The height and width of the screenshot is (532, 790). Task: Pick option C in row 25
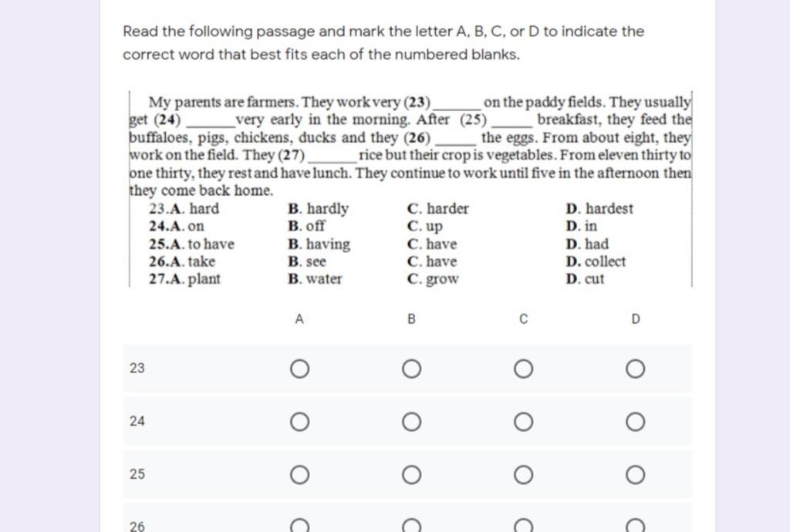click(x=523, y=475)
